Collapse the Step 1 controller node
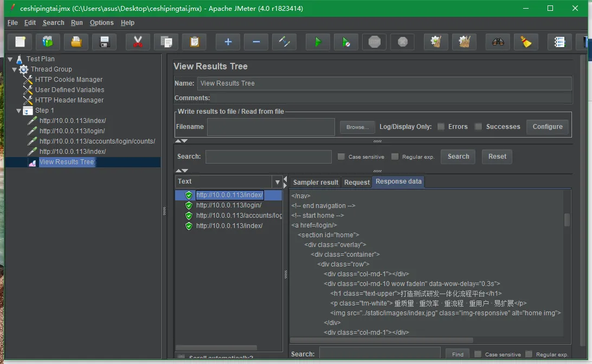 [19, 110]
